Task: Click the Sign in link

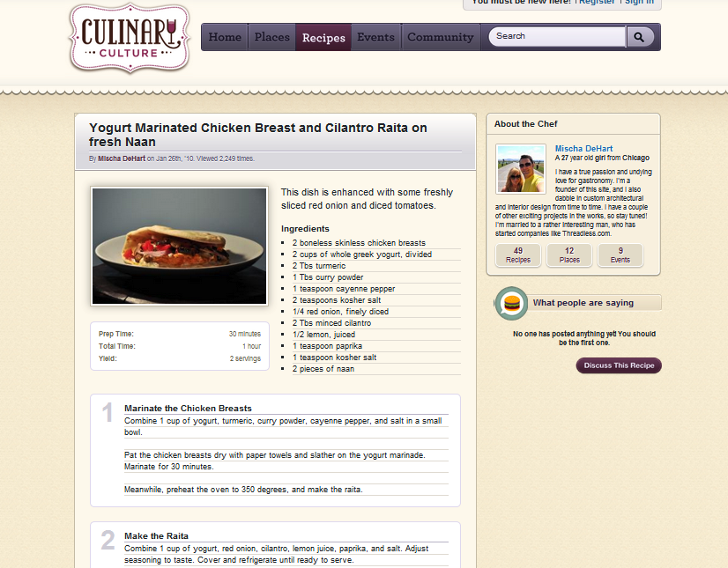Action: click(x=639, y=3)
